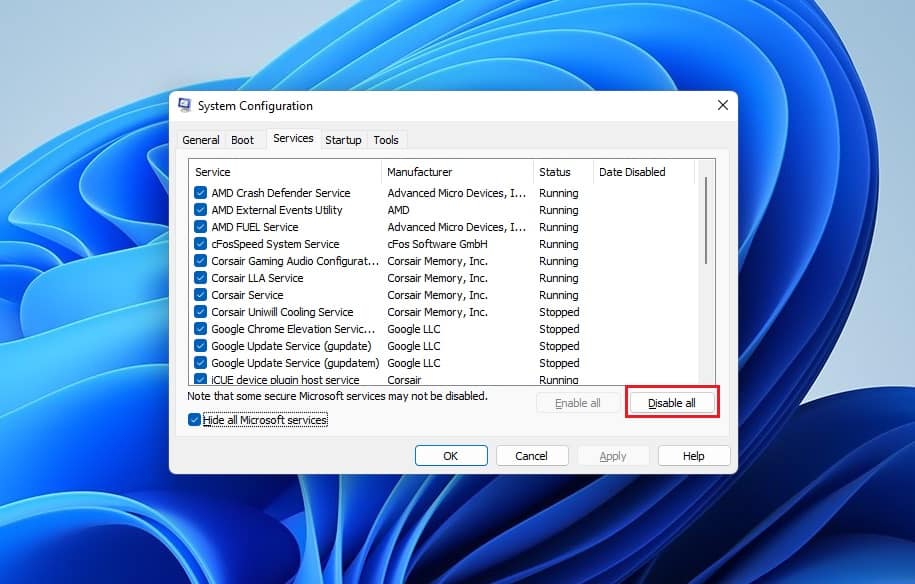The width and height of the screenshot is (915, 584).
Task: Select cFosSpeed System Service name
Action: coord(275,243)
